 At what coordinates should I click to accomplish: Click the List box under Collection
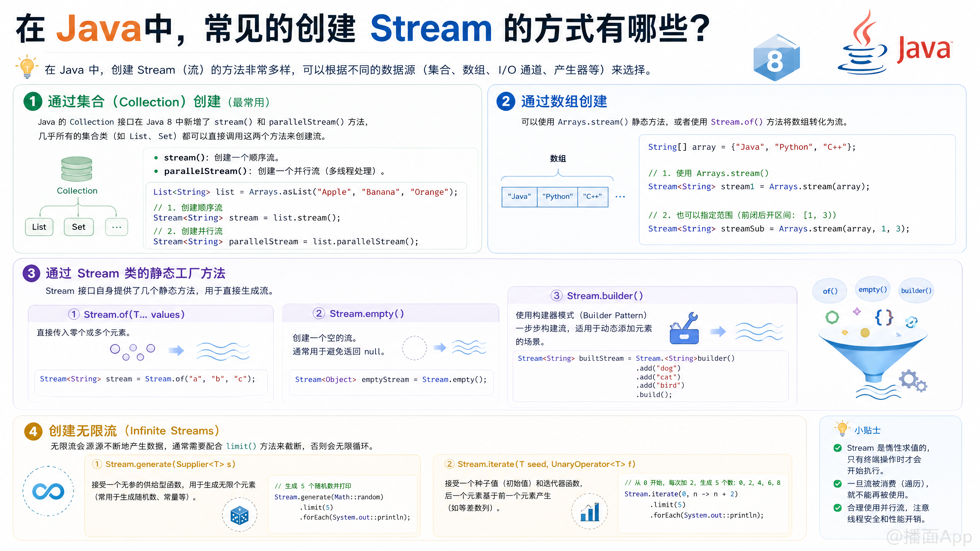39,227
